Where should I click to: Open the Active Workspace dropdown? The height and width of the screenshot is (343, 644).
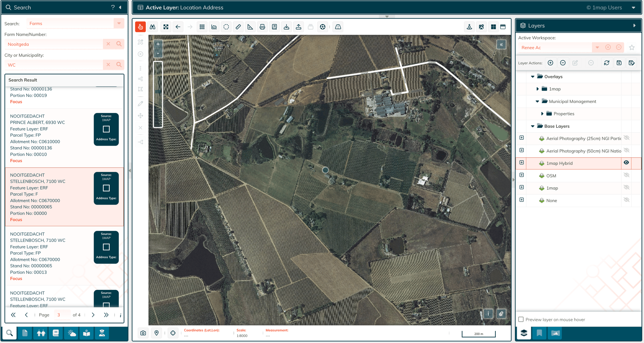pyautogui.click(x=597, y=48)
